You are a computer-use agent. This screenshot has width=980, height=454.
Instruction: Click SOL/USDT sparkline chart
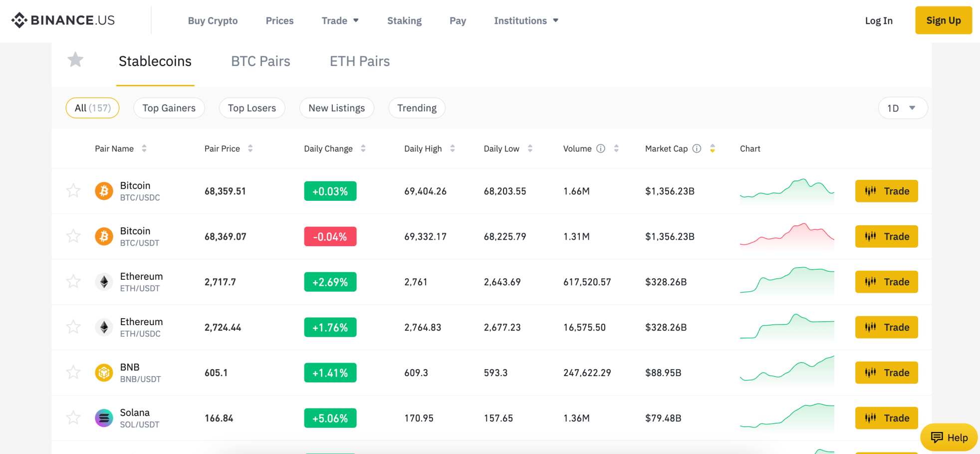tap(787, 417)
